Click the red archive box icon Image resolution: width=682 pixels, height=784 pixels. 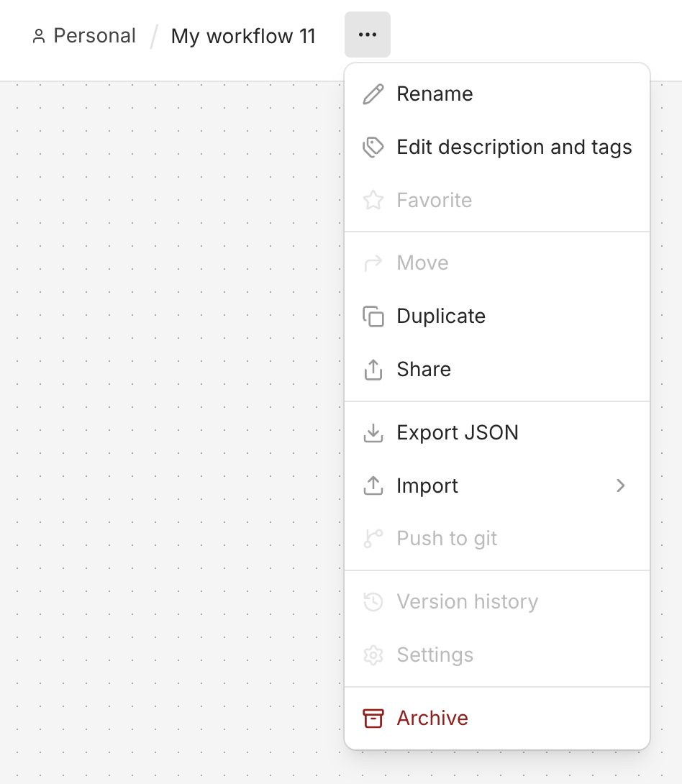point(373,718)
